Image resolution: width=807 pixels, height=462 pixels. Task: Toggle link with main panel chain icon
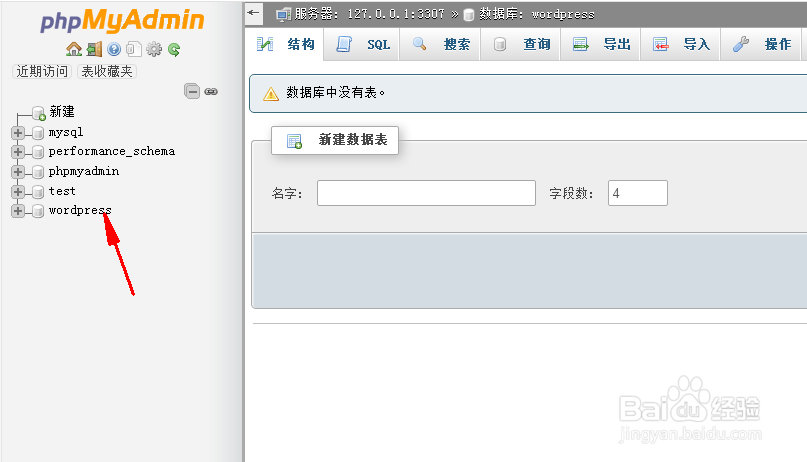pos(211,92)
